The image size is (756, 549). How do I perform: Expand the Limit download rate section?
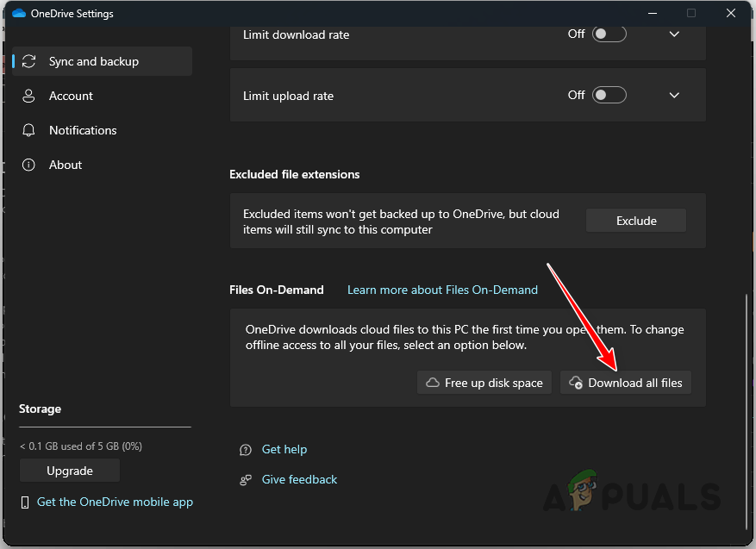673,34
